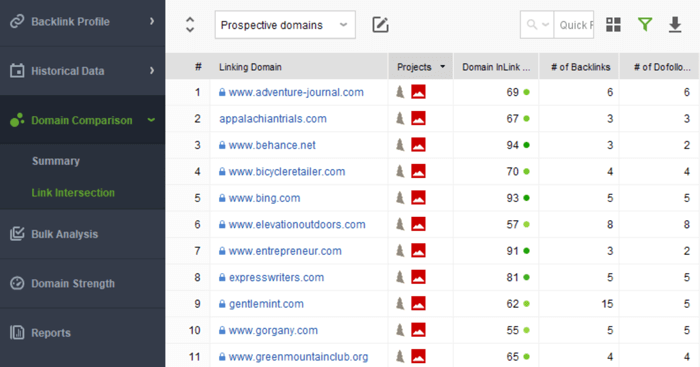Screen dimensions: 700x367
Task: Click the edit workspace pencil icon
Action: point(380,25)
